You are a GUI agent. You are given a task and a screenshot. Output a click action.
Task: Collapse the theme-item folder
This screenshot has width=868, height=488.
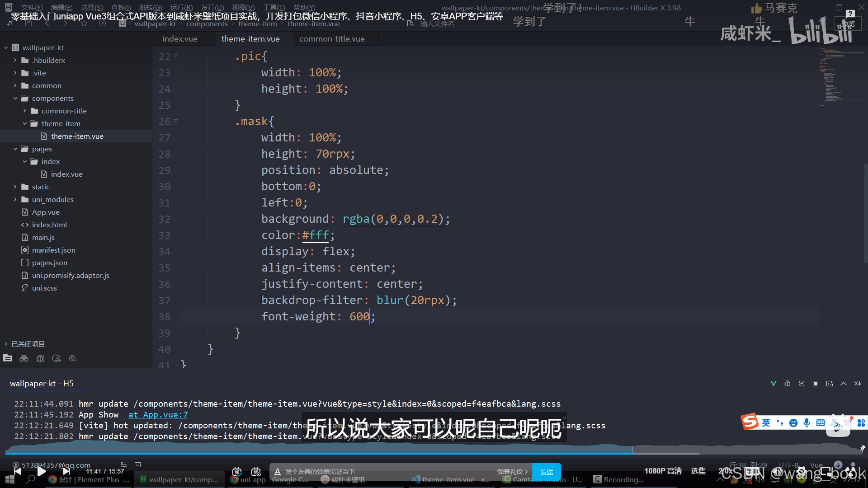(x=24, y=123)
